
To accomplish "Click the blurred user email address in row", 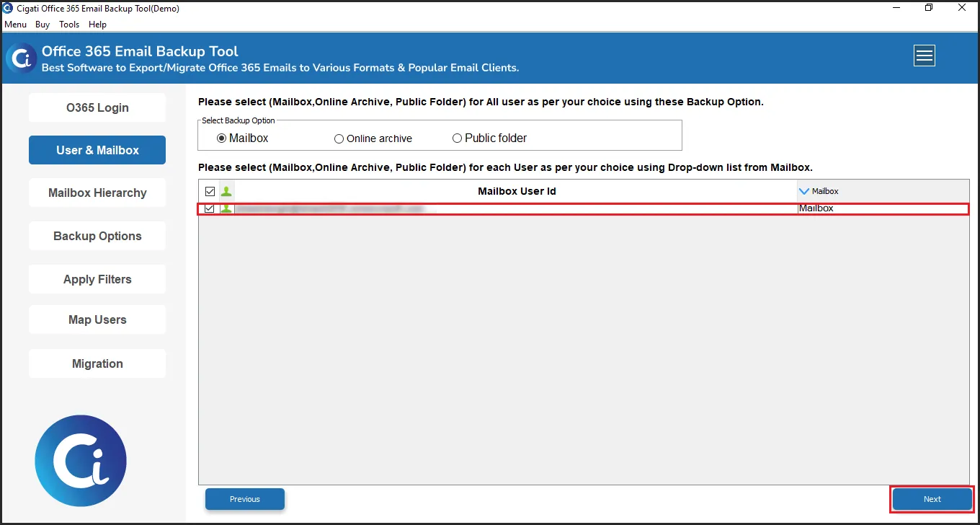I will [330, 208].
